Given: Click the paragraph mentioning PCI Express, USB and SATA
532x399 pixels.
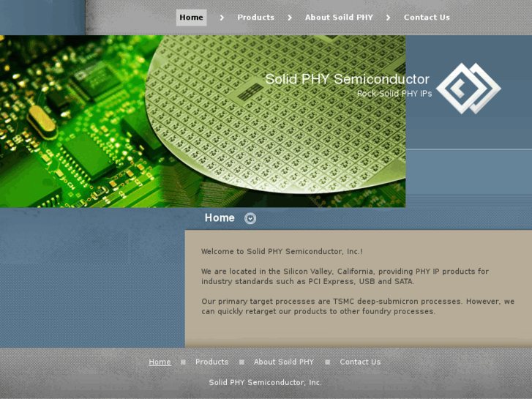Looking at the screenshot, I should tap(345, 277).
